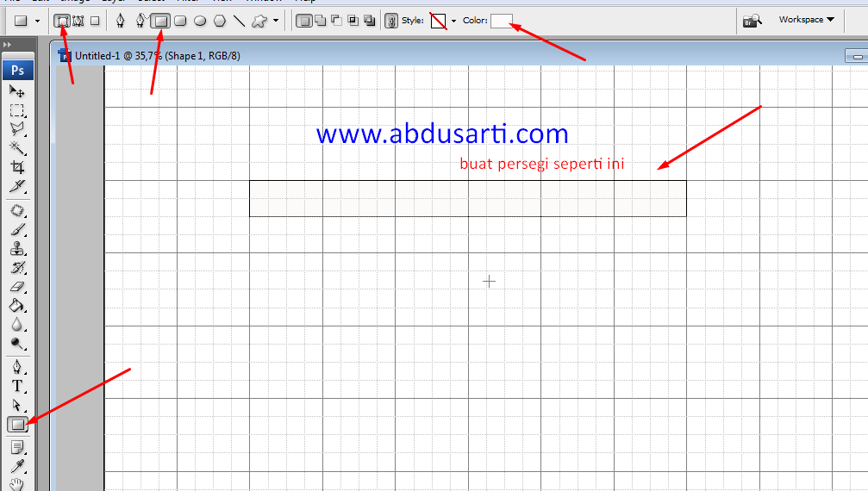The image size is (868, 491).
Task: Toggle the layer style link chain button
Action: 391,21
